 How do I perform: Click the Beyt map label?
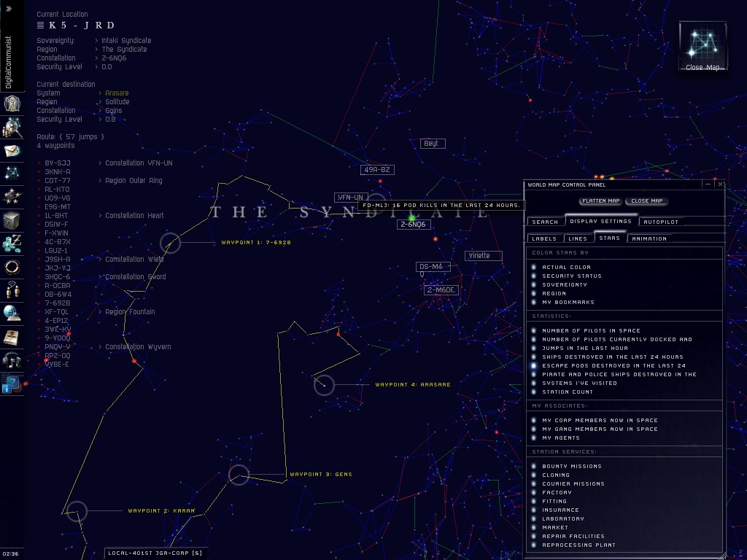point(433,144)
